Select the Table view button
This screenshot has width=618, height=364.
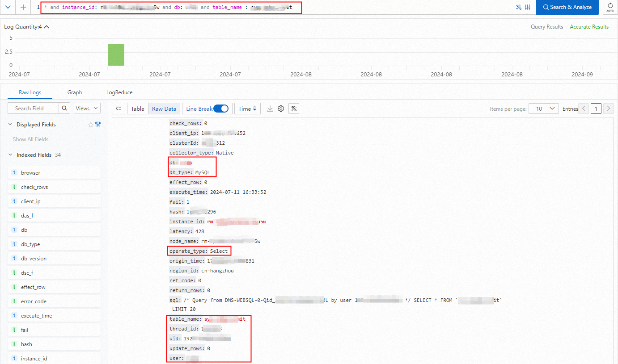click(138, 109)
